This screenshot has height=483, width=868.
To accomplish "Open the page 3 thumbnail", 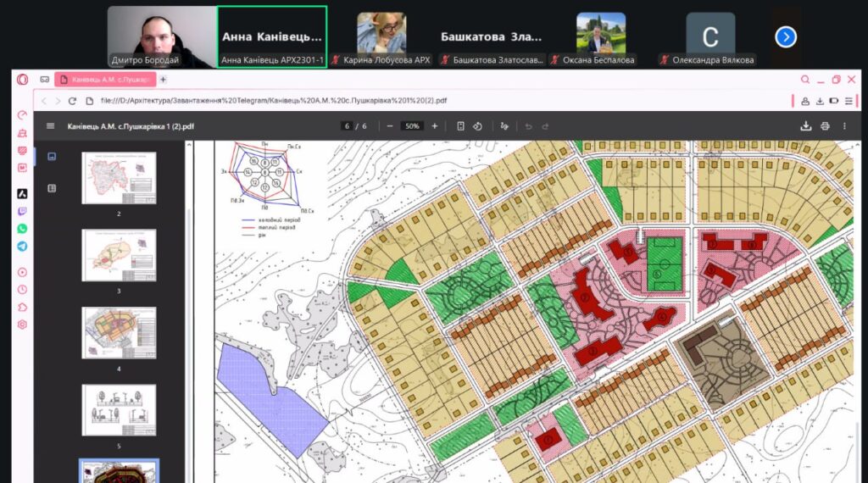I will click(x=119, y=255).
